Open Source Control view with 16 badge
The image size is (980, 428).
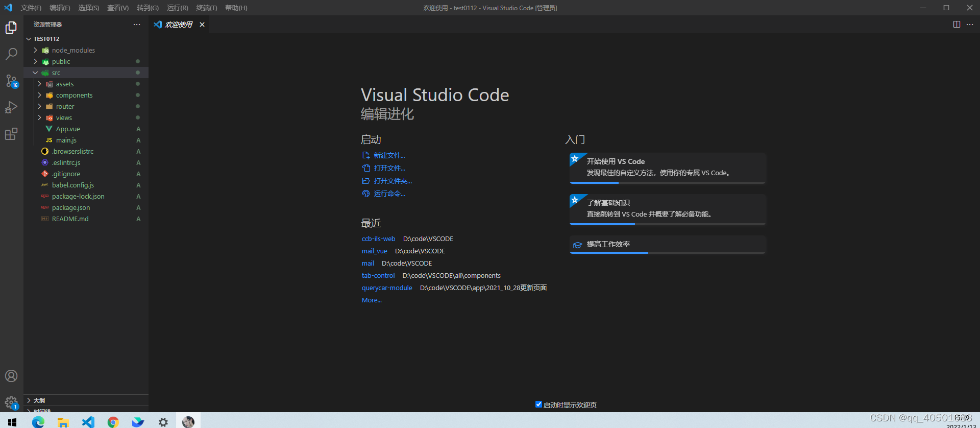(x=11, y=81)
